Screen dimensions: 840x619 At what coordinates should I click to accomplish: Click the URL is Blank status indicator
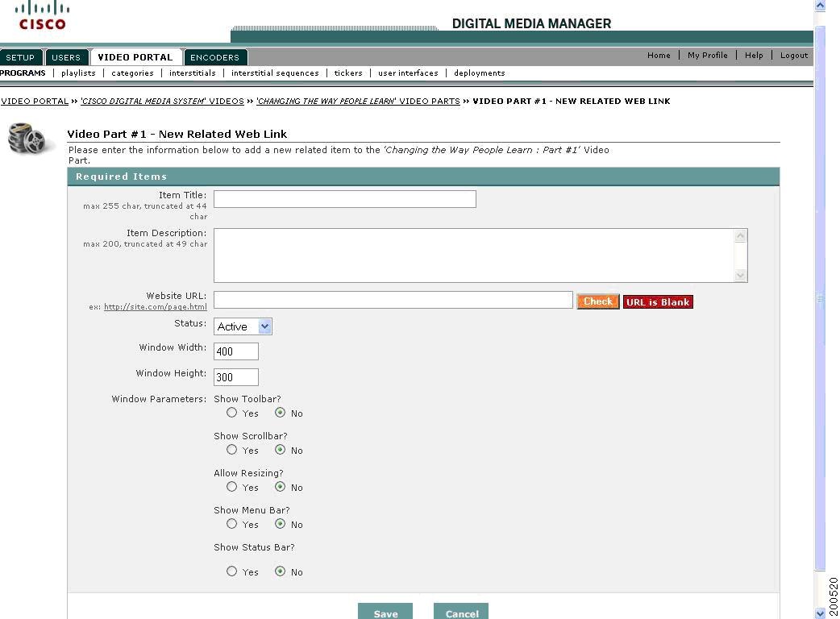pyautogui.click(x=658, y=301)
